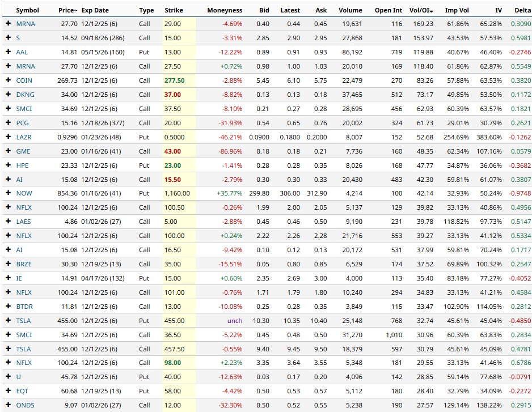Sort by the Volume column header
Image resolution: width=532 pixels, height=412 pixels.
pyautogui.click(x=351, y=10)
